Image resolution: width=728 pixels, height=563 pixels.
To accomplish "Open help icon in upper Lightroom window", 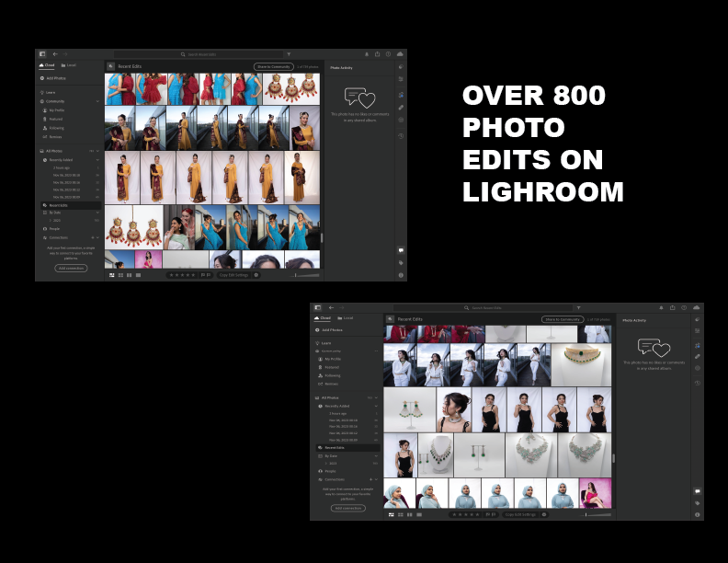I will click(x=388, y=54).
